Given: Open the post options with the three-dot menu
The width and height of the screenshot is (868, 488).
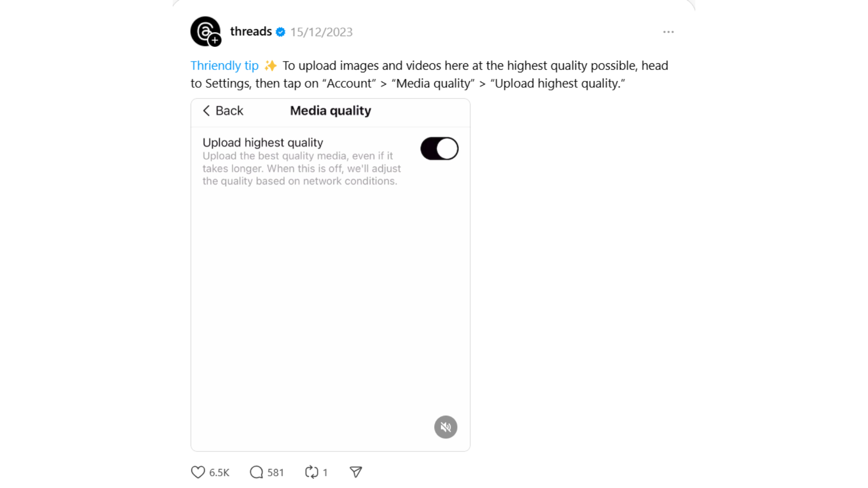Looking at the screenshot, I should tap(668, 32).
